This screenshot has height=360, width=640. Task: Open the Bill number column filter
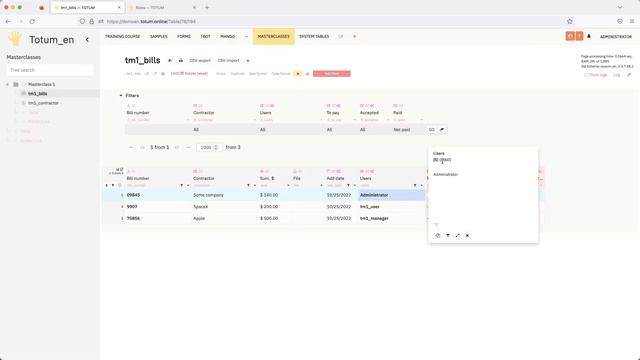pyautogui.click(x=182, y=185)
